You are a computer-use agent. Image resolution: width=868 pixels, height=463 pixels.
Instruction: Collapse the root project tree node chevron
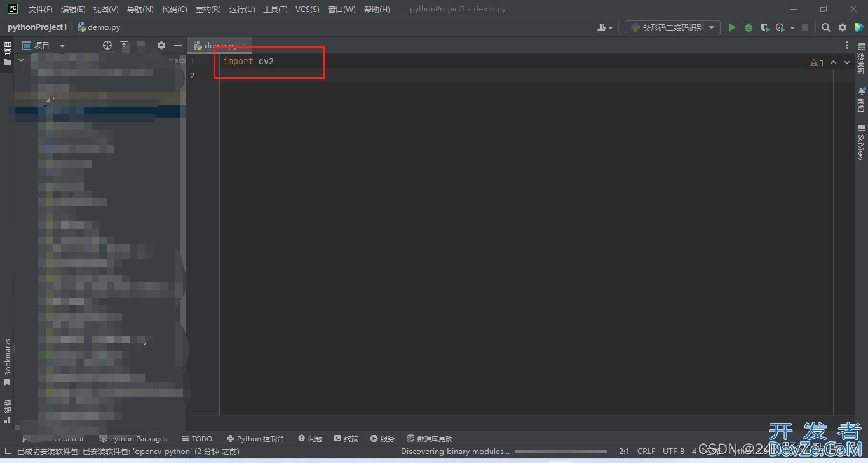coord(21,60)
